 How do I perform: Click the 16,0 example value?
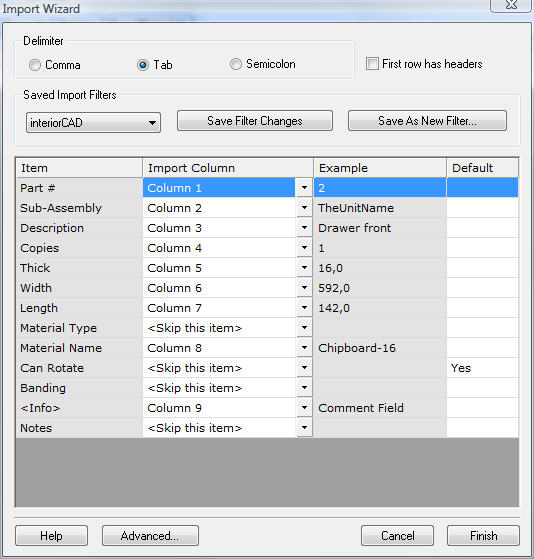380,267
